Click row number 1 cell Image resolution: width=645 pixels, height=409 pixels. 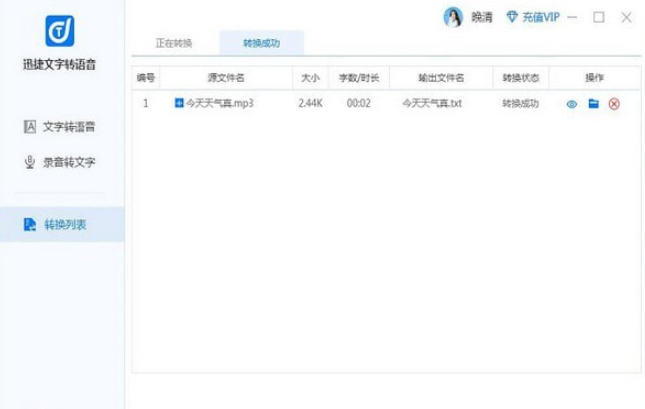[146, 103]
